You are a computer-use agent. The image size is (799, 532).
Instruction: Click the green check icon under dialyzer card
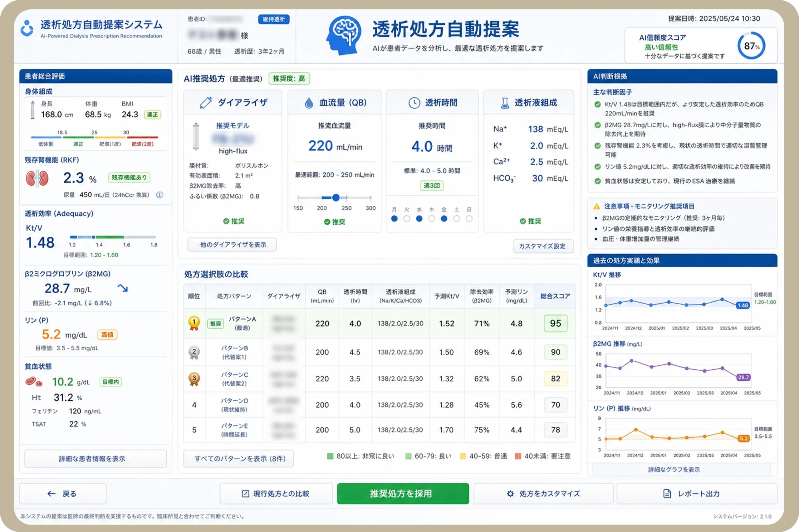(226, 221)
